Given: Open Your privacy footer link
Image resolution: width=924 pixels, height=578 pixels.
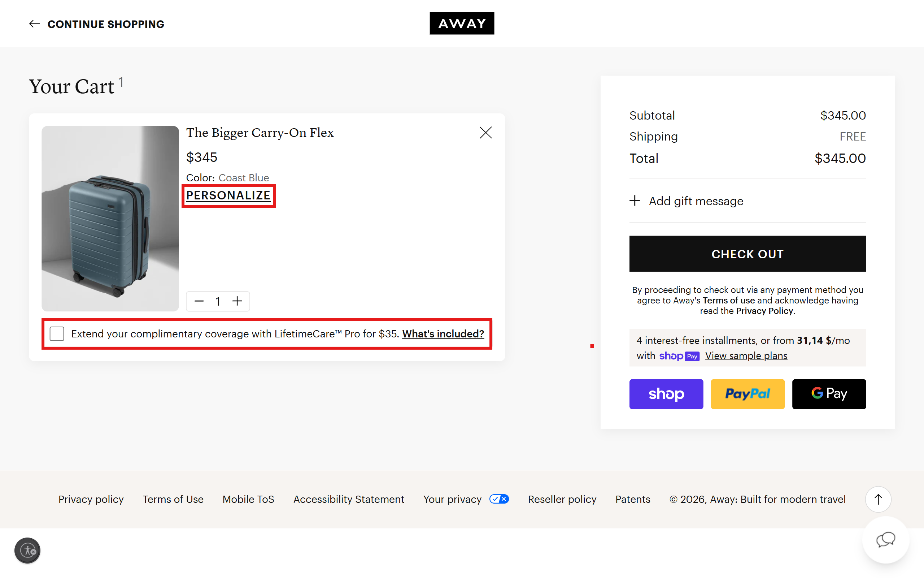Looking at the screenshot, I should coord(453,499).
